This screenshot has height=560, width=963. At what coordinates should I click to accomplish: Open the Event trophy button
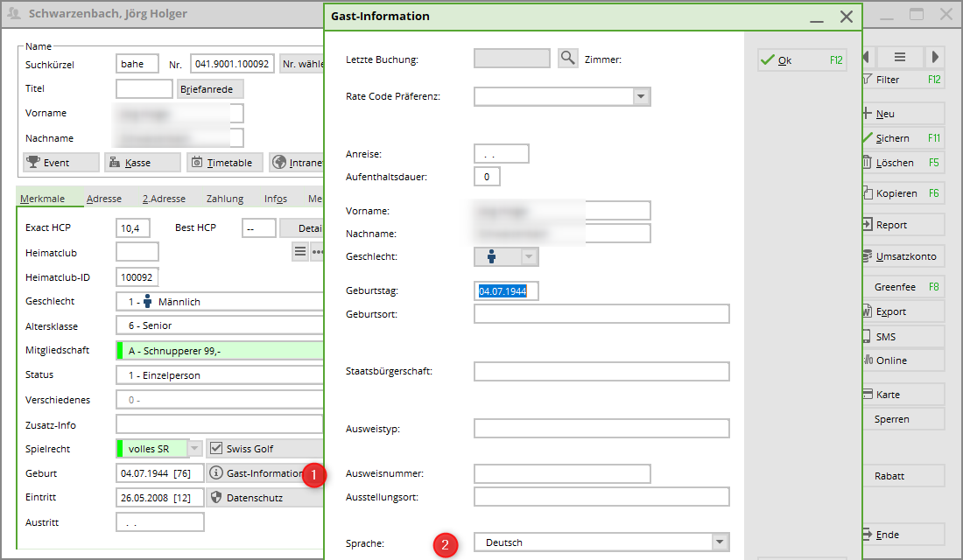(60, 163)
